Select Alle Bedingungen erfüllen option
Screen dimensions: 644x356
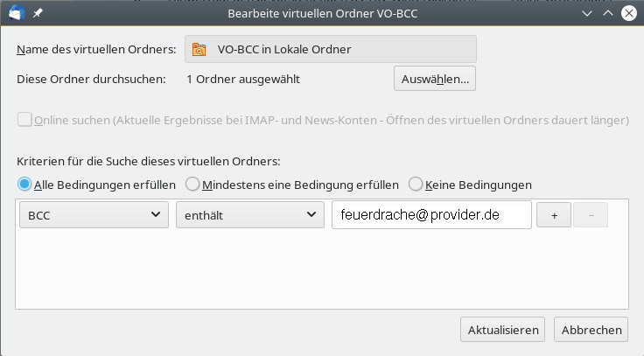pos(24,185)
